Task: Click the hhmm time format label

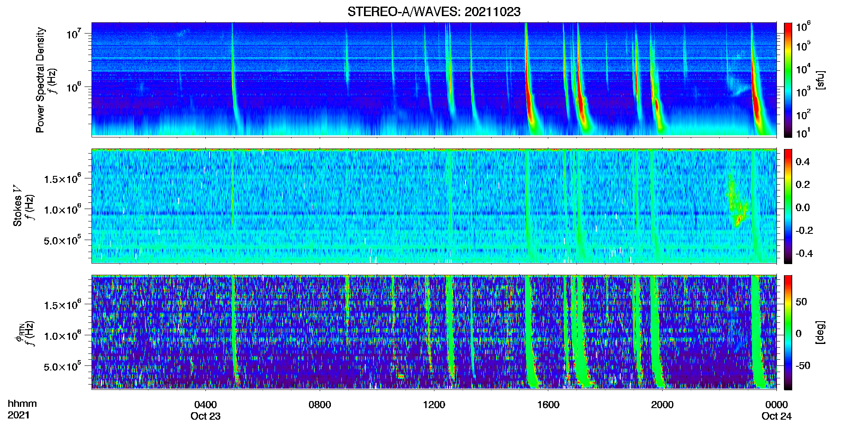Action: (x=22, y=404)
